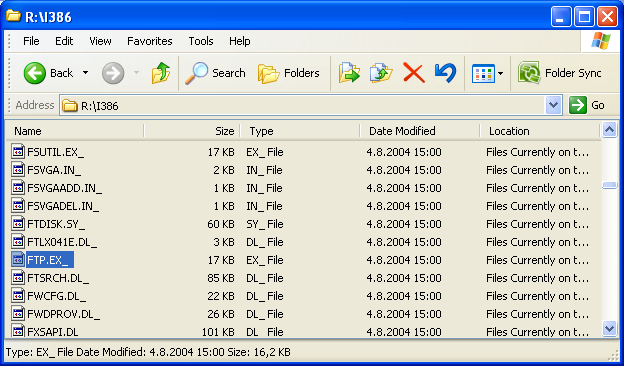Sort by the Name column header
Screen dimensions: 624x366
coord(74,131)
